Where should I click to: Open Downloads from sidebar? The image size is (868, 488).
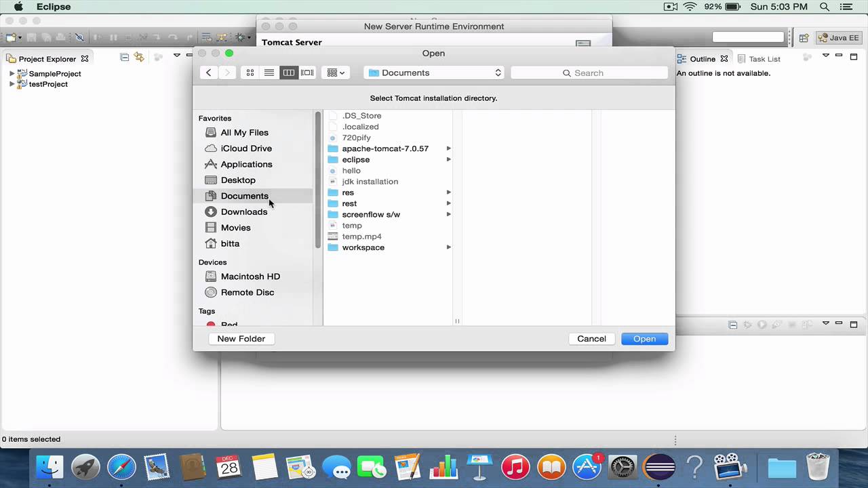click(243, 211)
